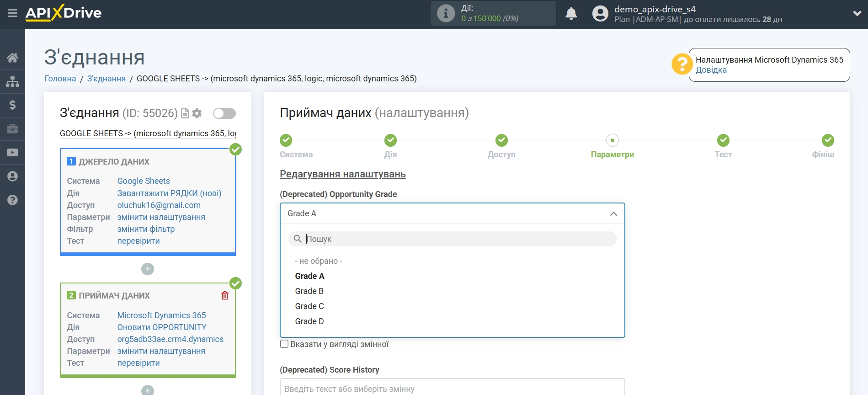Open the connections sitemap sidebar icon
Image resolution: width=868 pixels, height=395 pixels.
point(12,81)
